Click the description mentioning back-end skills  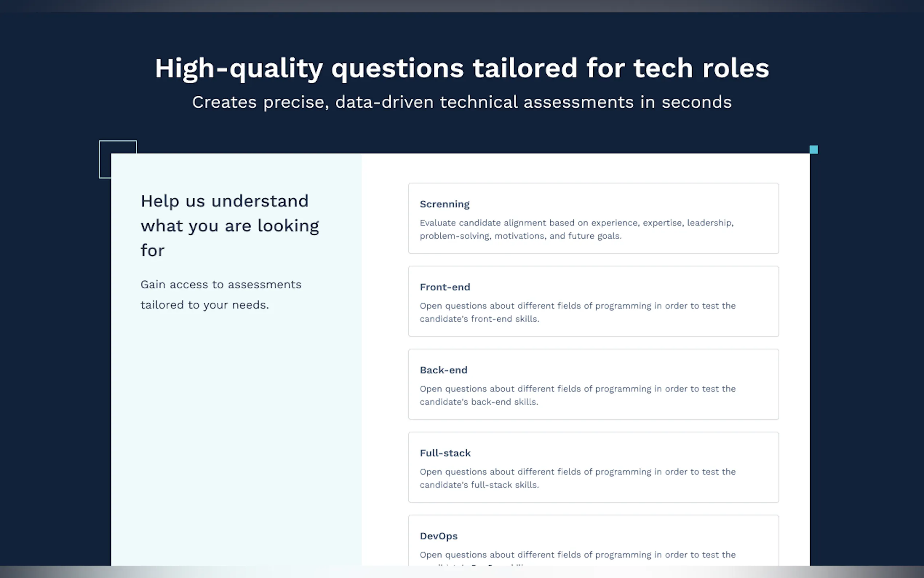578,395
